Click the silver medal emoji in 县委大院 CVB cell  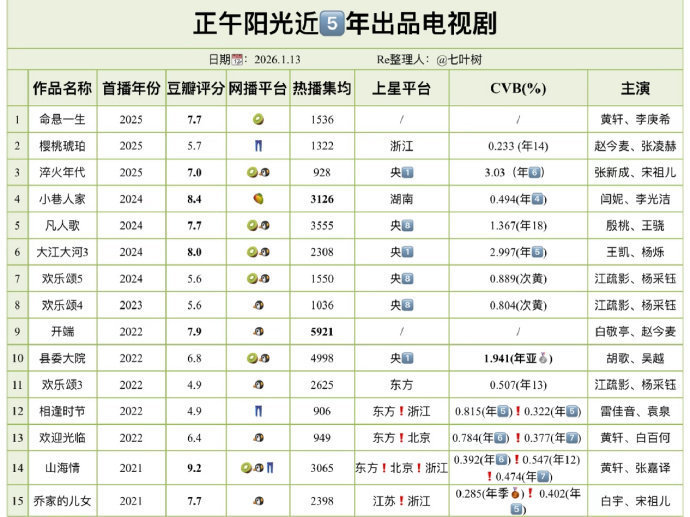pos(543,358)
